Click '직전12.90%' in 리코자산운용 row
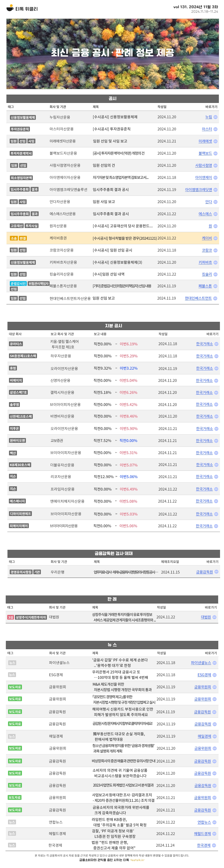The image size is (224, 868). click(x=104, y=477)
